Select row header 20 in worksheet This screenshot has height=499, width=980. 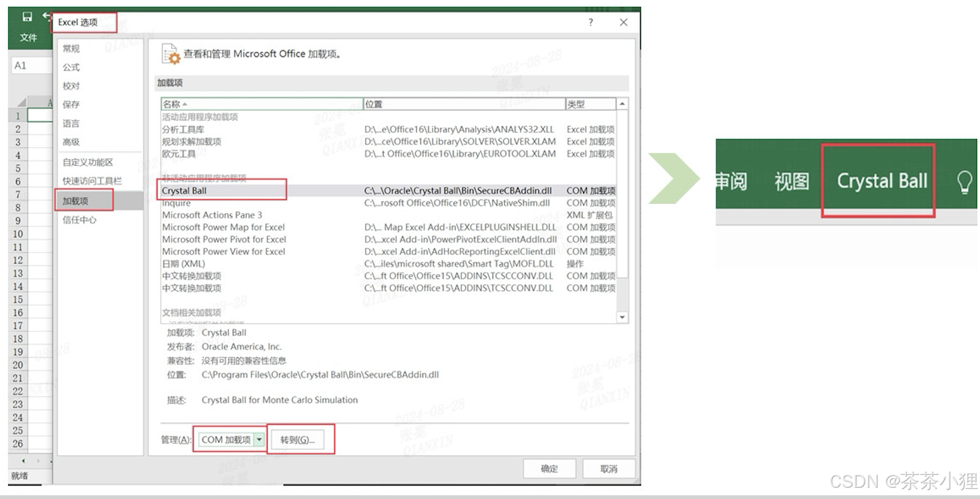click(18, 365)
